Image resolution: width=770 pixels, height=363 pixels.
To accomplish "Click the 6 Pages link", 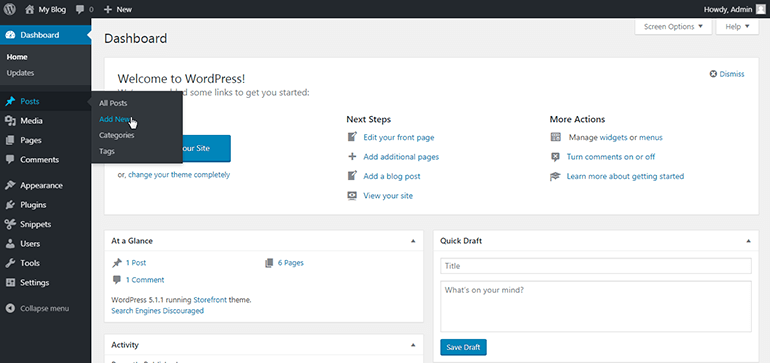I will coord(291,263).
